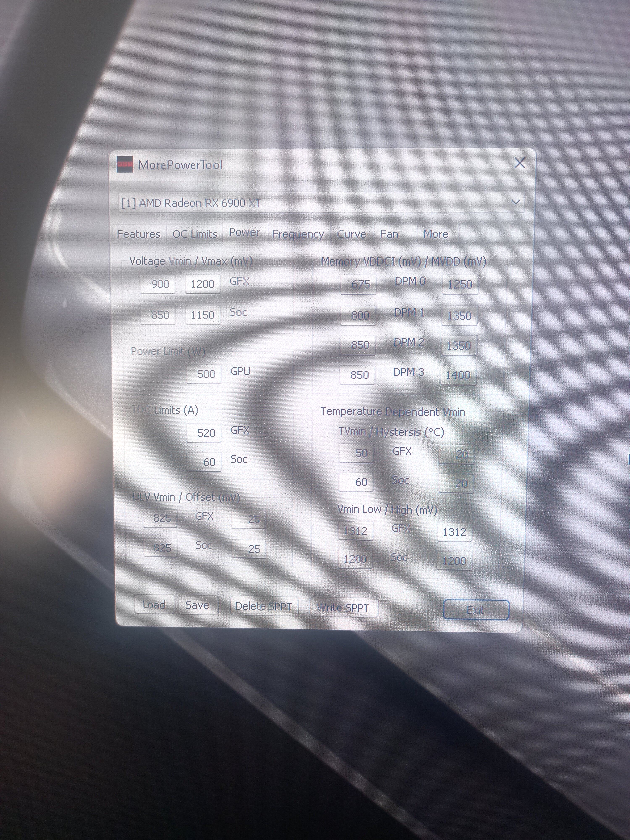The image size is (630, 840).
Task: Click the MorePowerTool window title text
Action: tap(180, 165)
